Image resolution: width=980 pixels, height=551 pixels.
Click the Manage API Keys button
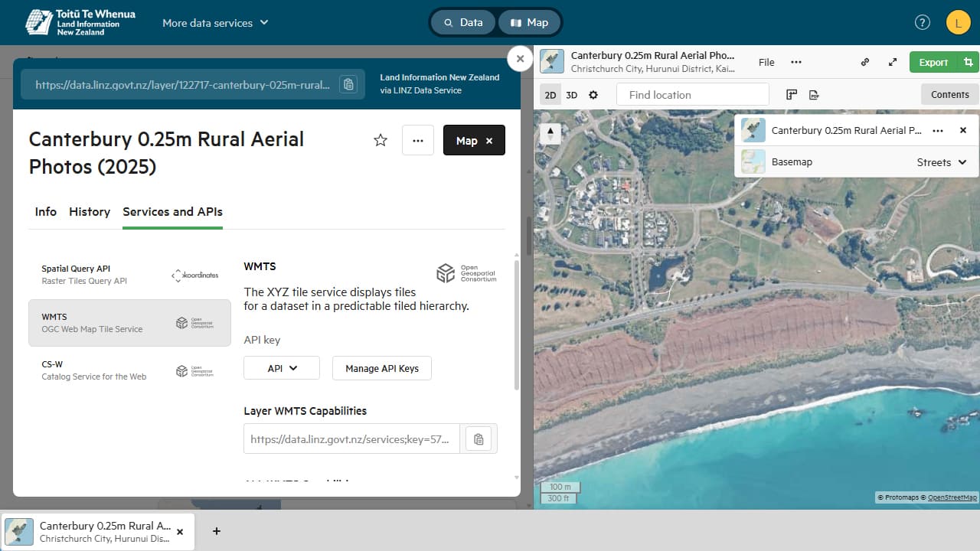(382, 368)
